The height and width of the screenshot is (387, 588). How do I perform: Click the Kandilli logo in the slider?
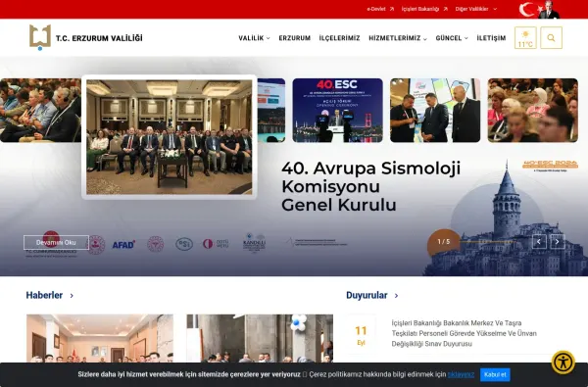(x=254, y=243)
